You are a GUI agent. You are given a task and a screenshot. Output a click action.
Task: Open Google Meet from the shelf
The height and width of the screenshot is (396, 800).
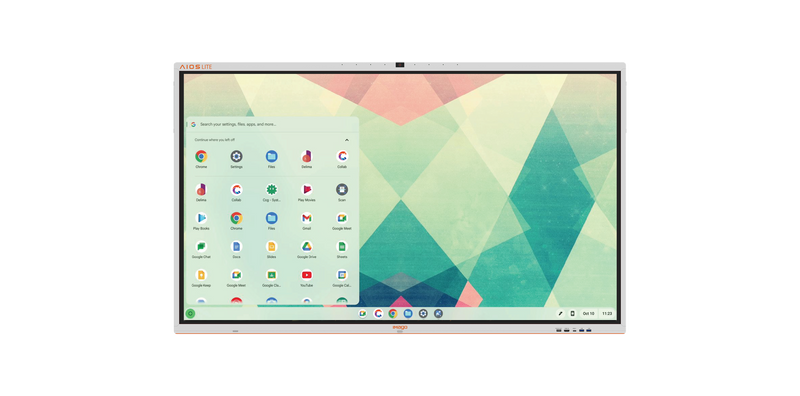coord(363,313)
